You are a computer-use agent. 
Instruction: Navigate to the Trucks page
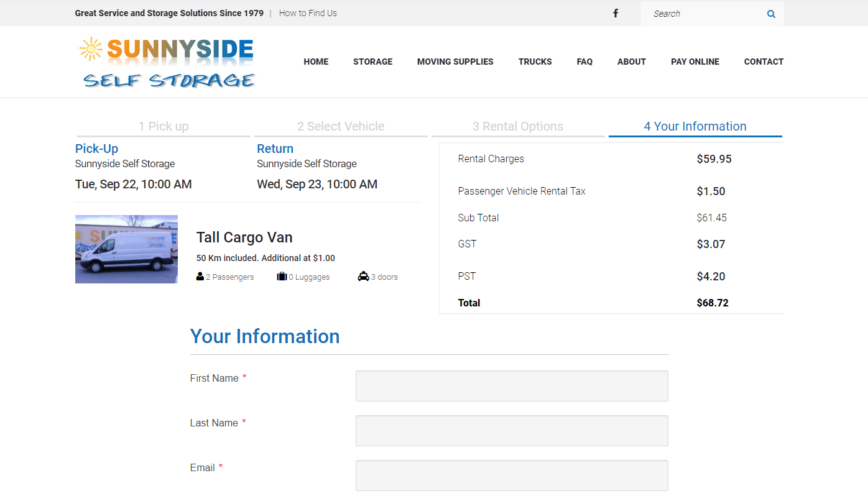(535, 62)
